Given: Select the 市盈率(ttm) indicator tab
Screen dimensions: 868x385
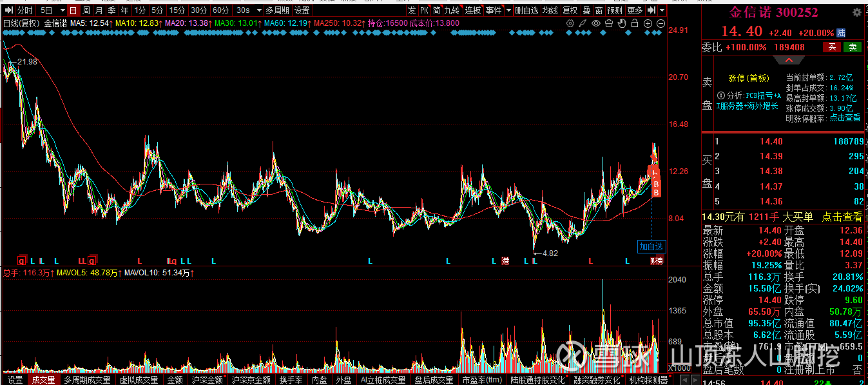Looking at the screenshot, I should click(482, 380).
